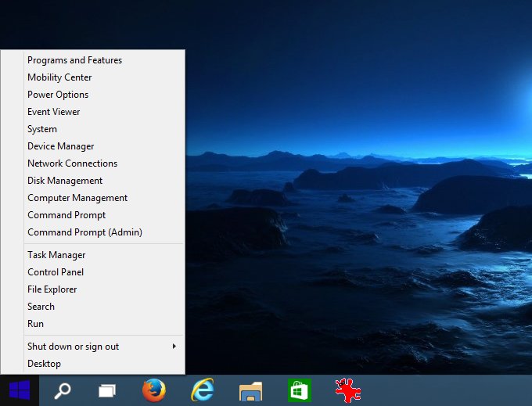
Task: Launch Disk Management
Action: pos(105,181)
